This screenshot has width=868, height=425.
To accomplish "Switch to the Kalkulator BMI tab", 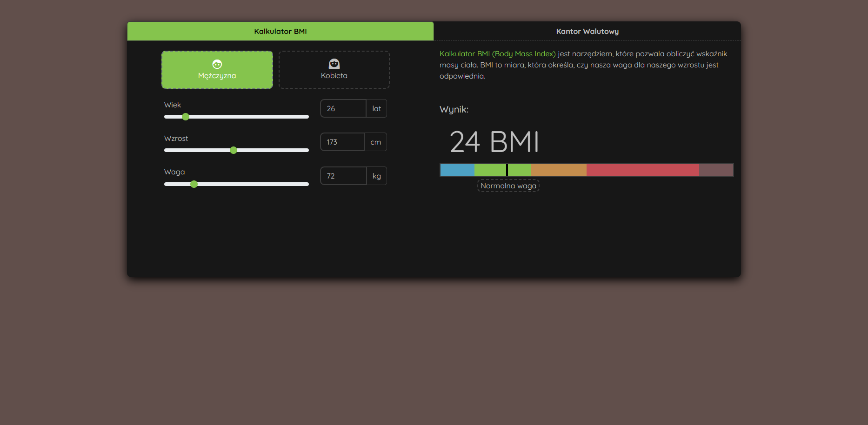I will 280,31.
